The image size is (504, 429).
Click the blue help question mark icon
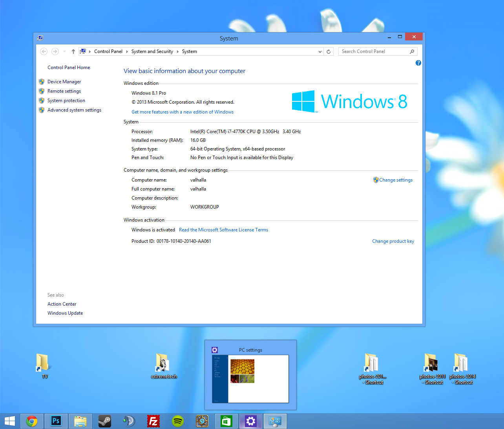tap(418, 63)
